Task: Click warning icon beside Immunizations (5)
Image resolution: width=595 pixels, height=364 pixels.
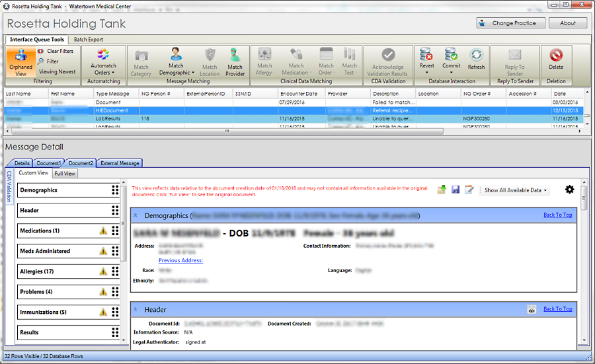Action: [103, 312]
